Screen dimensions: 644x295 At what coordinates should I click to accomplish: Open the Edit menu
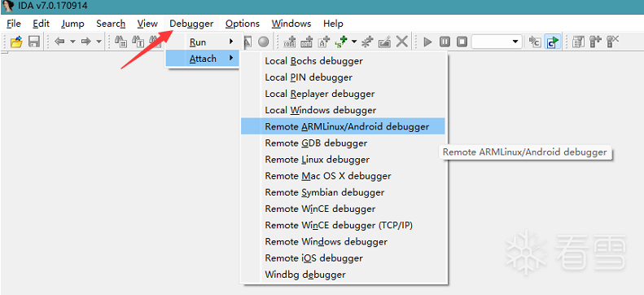point(41,24)
